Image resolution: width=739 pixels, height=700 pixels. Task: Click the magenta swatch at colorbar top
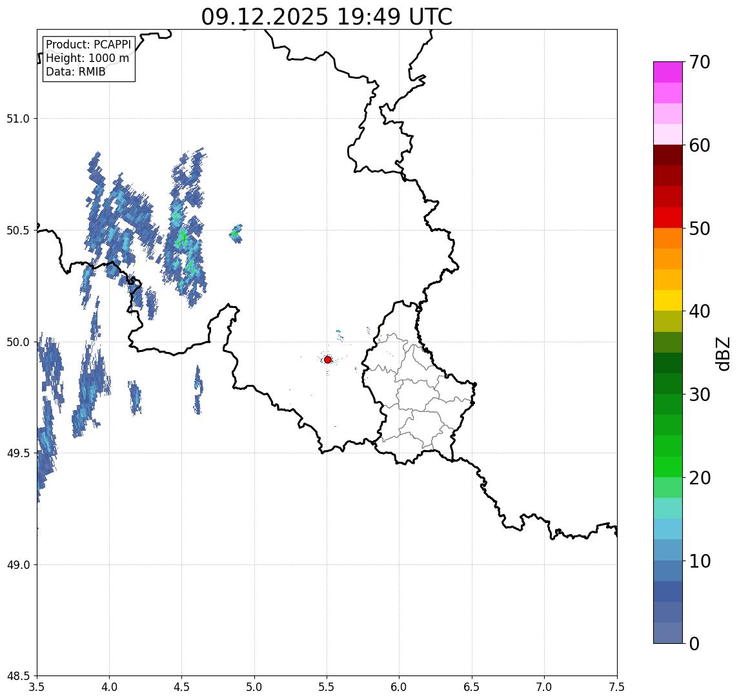click(x=668, y=72)
